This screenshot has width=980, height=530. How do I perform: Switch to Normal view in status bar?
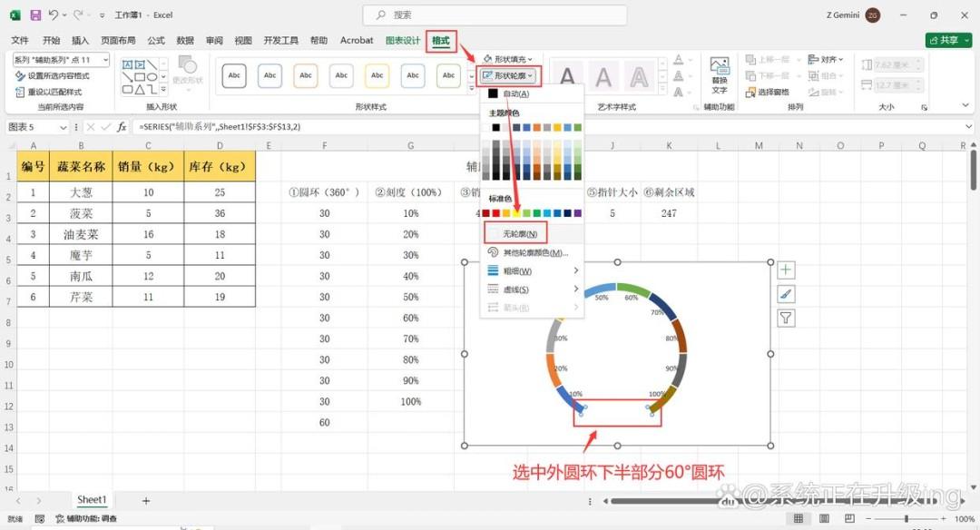point(799,519)
